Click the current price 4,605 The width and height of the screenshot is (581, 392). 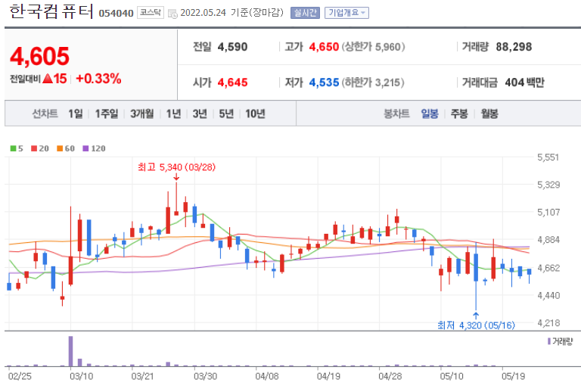point(39,56)
